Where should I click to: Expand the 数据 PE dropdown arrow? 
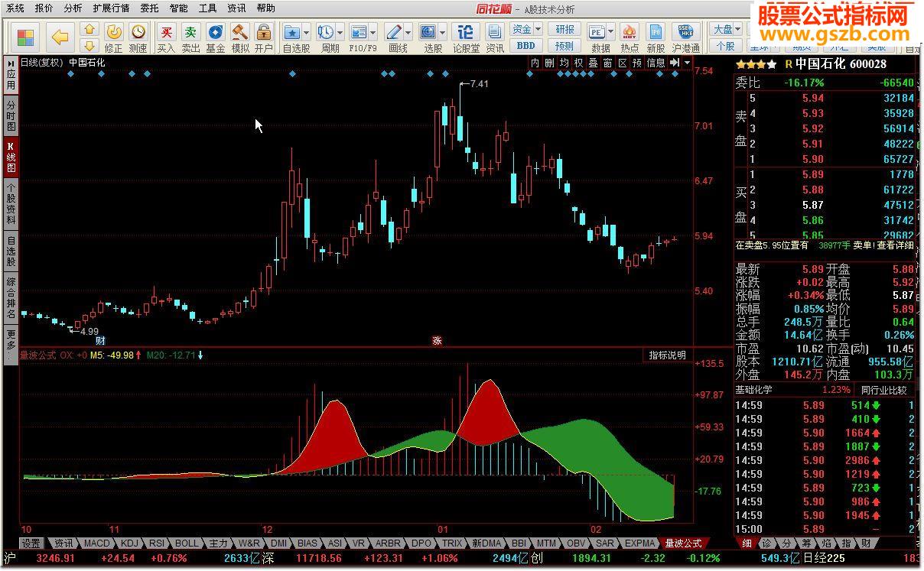pyautogui.click(x=612, y=33)
